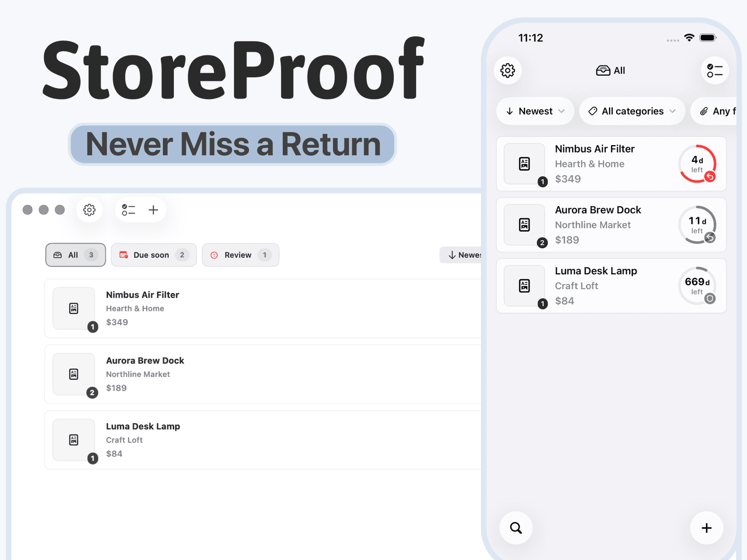747x560 pixels.
Task: Switch to the Review tab
Action: pos(241,255)
